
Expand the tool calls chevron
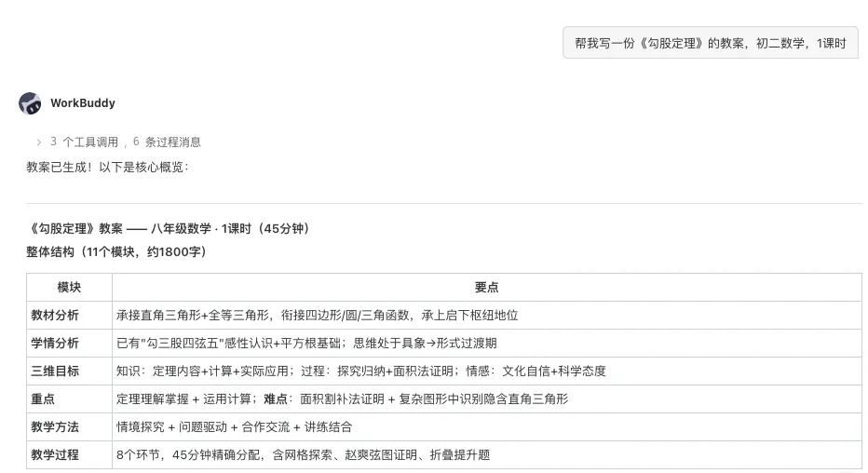[39, 142]
